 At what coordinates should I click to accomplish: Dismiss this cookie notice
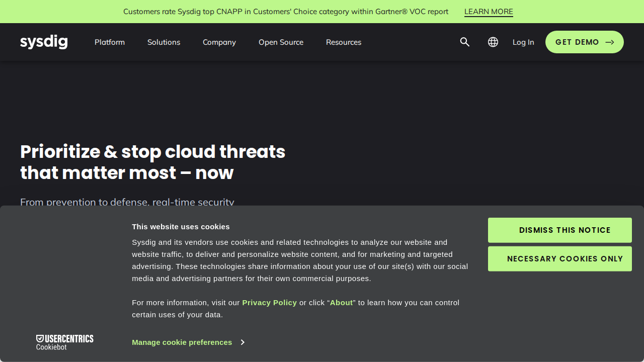[560, 230]
